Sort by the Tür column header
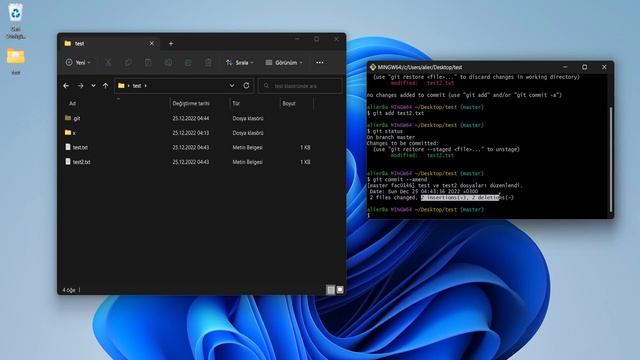Viewport: 640px width, 360px height. [236, 104]
